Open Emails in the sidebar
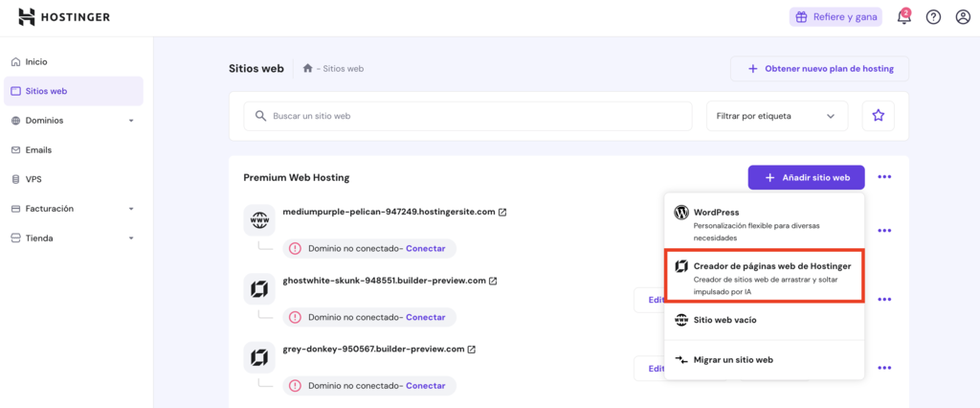 click(38, 150)
